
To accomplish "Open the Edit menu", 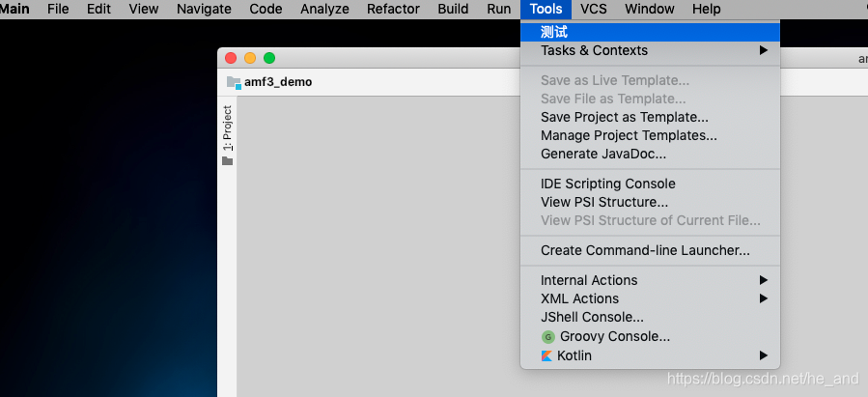I will tap(99, 9).
